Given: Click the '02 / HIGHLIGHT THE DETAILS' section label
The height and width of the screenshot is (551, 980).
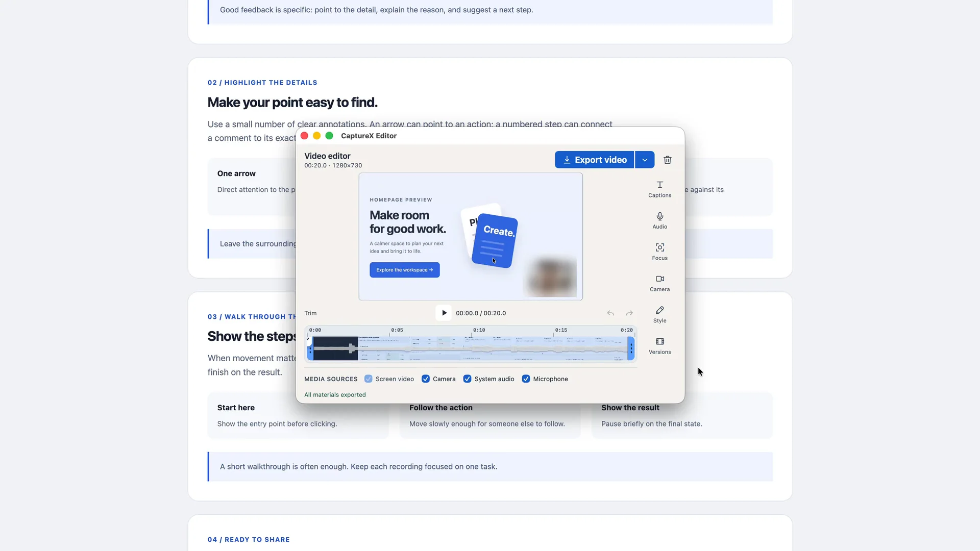Looking at the screenshot, I should 262,83.
